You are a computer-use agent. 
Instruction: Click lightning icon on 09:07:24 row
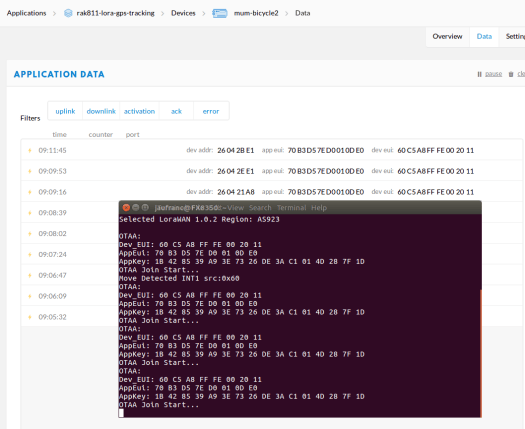30,255
